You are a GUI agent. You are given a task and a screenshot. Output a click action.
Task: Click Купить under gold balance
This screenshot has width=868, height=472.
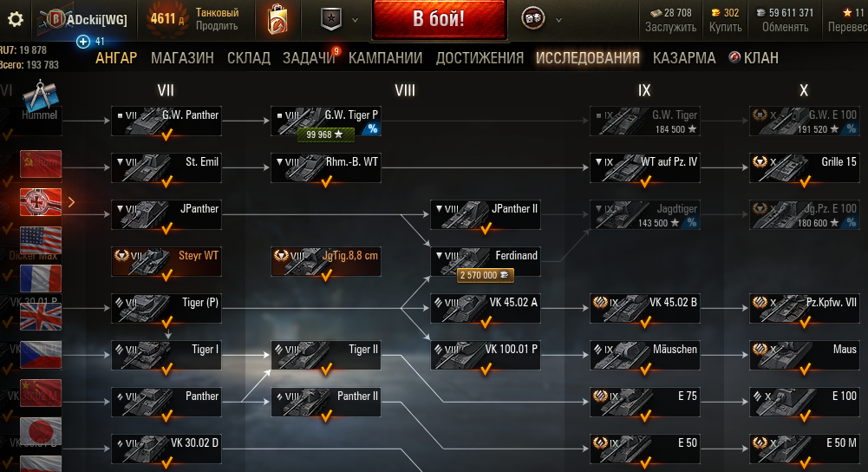(725, 27)
